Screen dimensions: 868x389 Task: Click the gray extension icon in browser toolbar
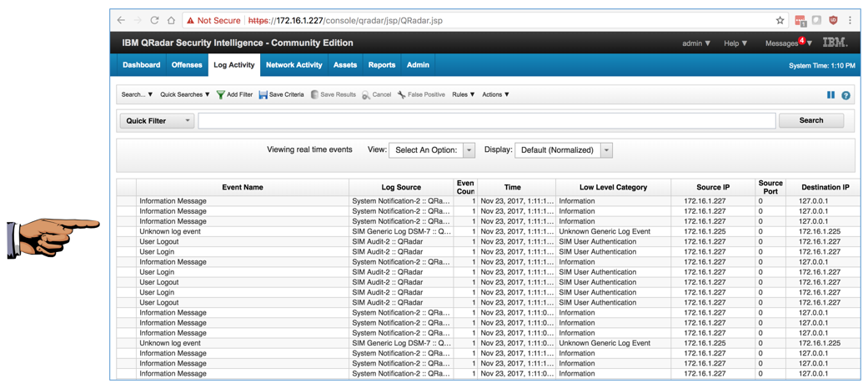coord(816,21)
